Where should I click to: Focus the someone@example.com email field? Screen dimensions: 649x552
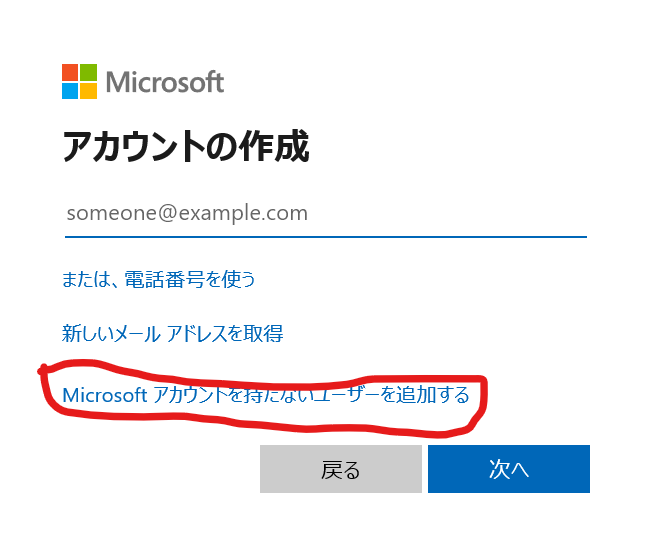pyautogui.click(x=326, y=213)
